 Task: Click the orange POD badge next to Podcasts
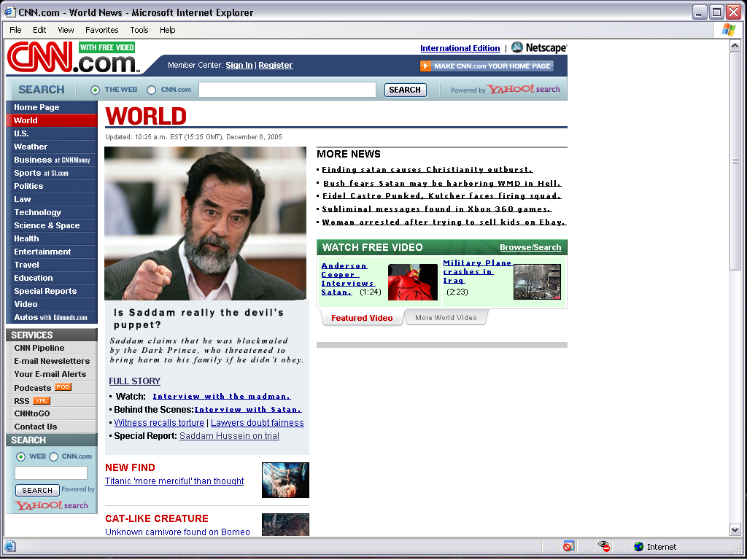pos(63,386)
